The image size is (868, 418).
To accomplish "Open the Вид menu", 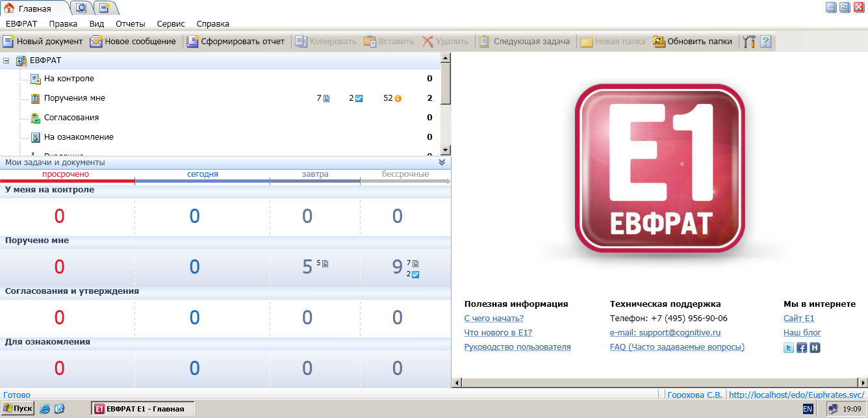I will coord(97,23).
